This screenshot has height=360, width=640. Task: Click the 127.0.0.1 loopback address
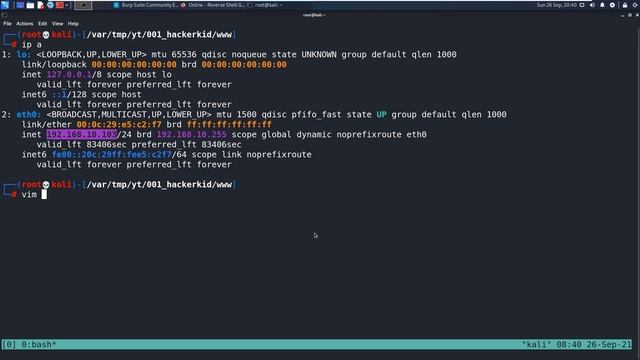69,74
